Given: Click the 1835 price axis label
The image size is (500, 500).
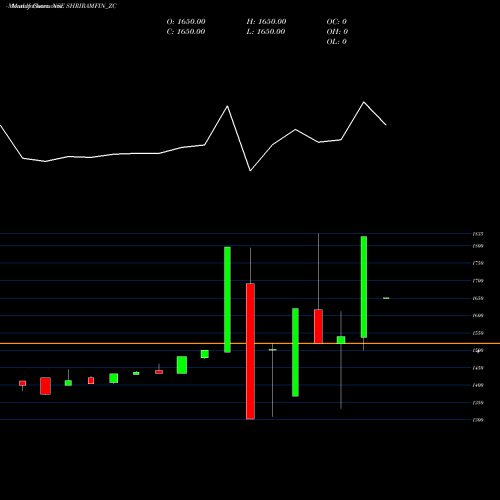Looking at the screenshot, I should pyautogui.click(x=478, y=234).
